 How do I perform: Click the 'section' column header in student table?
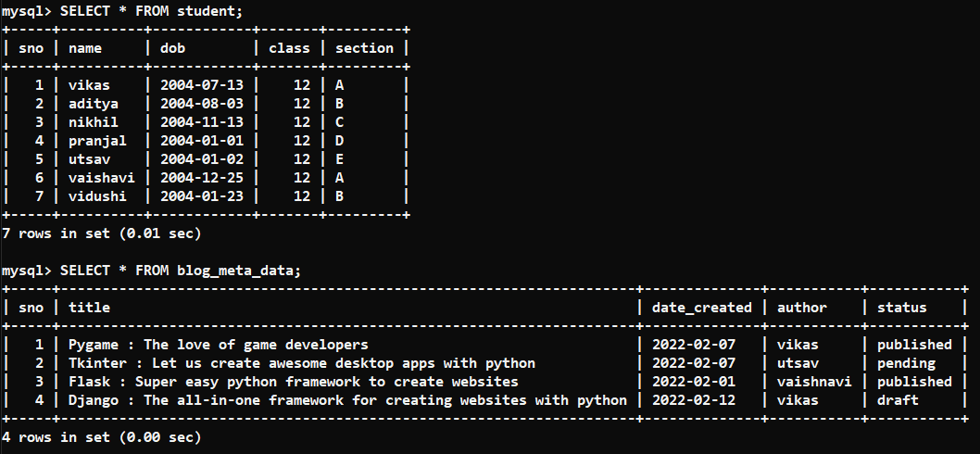[364, 48]
